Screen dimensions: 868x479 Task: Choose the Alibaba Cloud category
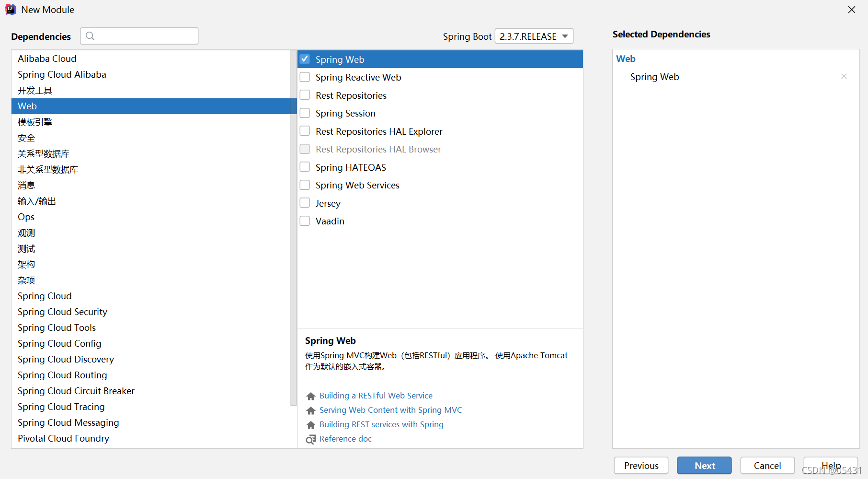pos(47,58)
